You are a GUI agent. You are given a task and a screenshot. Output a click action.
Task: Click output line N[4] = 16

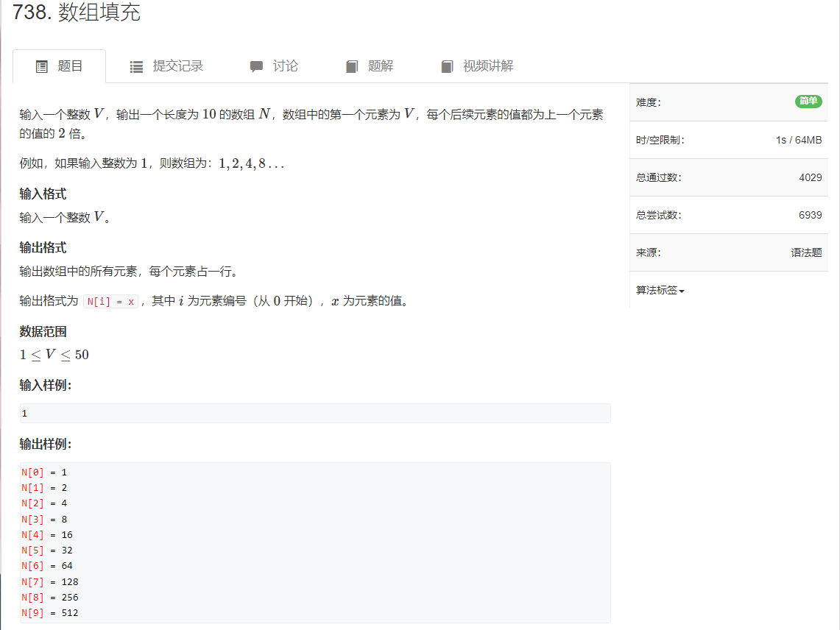click(x=47, y=534)
